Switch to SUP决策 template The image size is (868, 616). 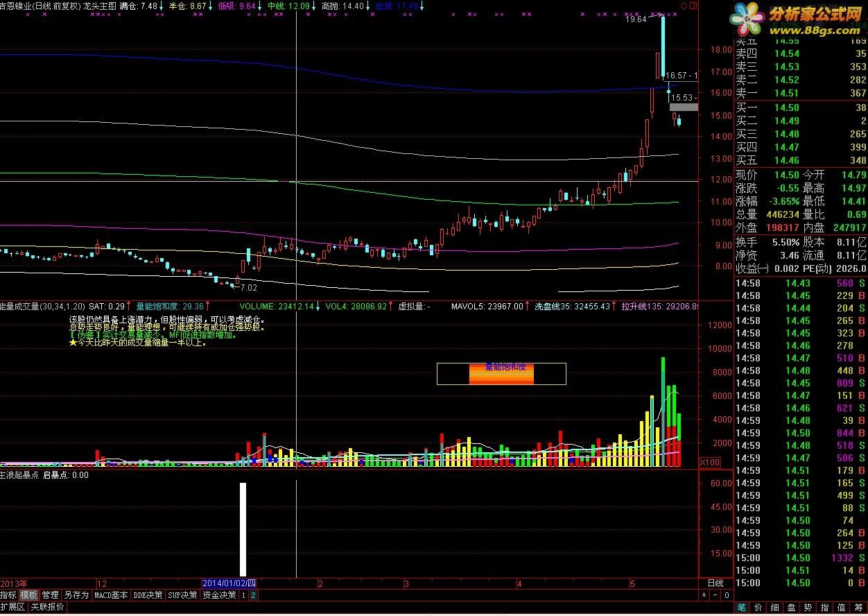pyautogui.click(x=184, y=594)
